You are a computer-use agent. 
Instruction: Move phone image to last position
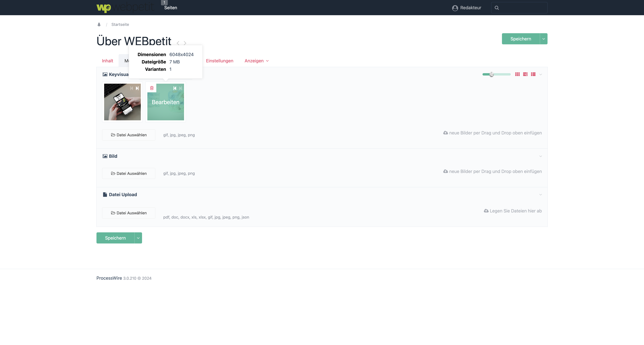pyautogui.click(x=137, y=88)
